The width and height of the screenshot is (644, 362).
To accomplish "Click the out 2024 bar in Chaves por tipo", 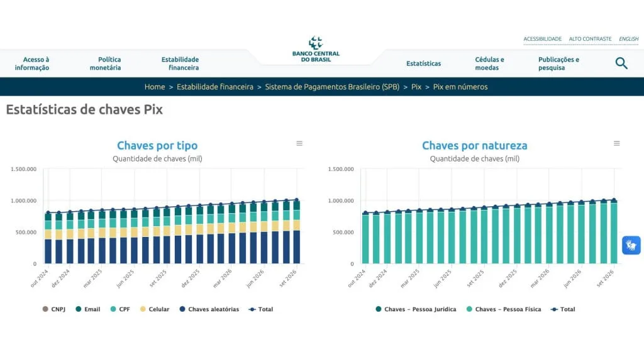I will pos(48,238).
